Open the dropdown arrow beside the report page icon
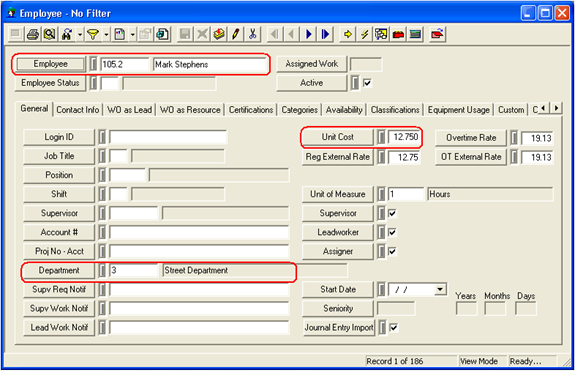Viewport: 575px width, 371px height. (132, 34)
